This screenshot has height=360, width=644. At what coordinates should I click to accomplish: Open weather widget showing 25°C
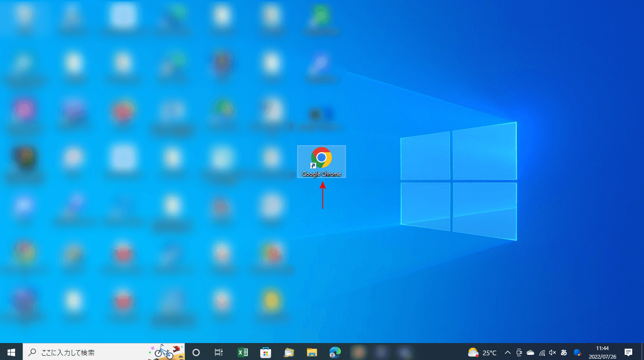pos(482,352)
